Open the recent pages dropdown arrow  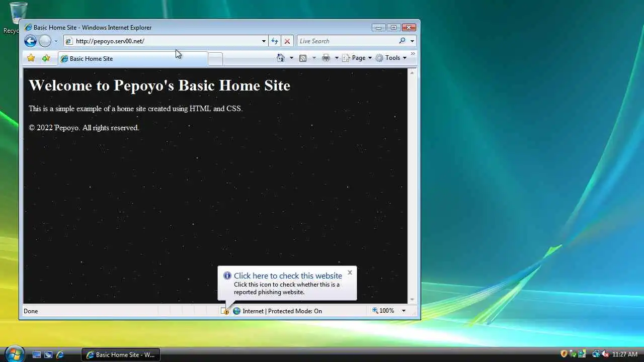tap(56, 41)
